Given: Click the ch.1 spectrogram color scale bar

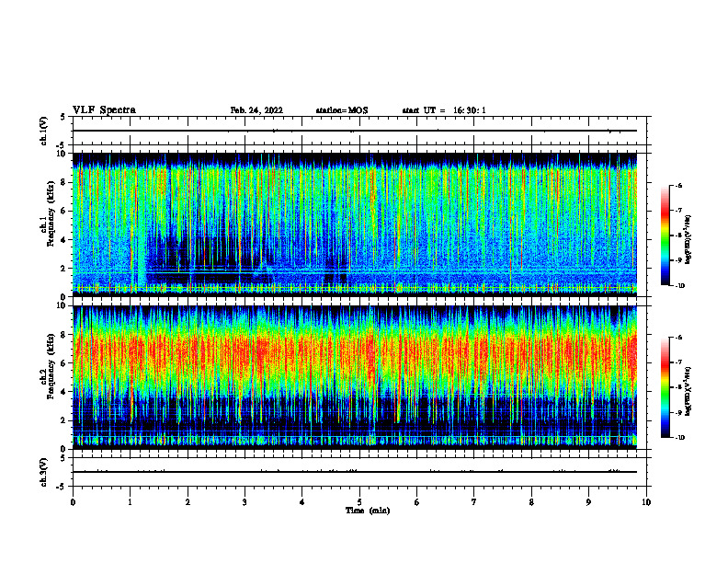Looking at the screenshot, I should [665, 236].
